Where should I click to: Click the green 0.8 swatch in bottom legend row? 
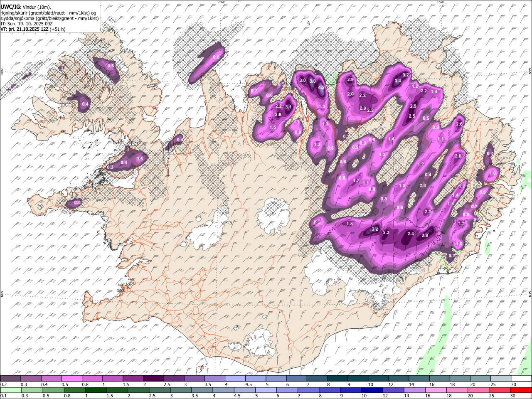(x=75, y=390)
